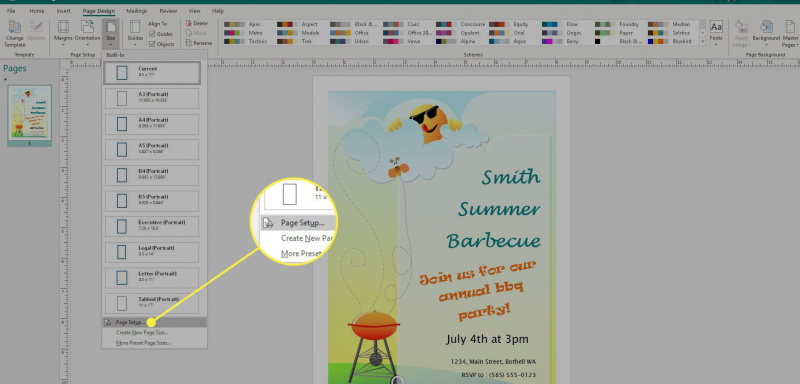This screenshot has height=384, width=800.
Task: Choose A4 (Portrait) page size
Action: click(x=152, y=124)
